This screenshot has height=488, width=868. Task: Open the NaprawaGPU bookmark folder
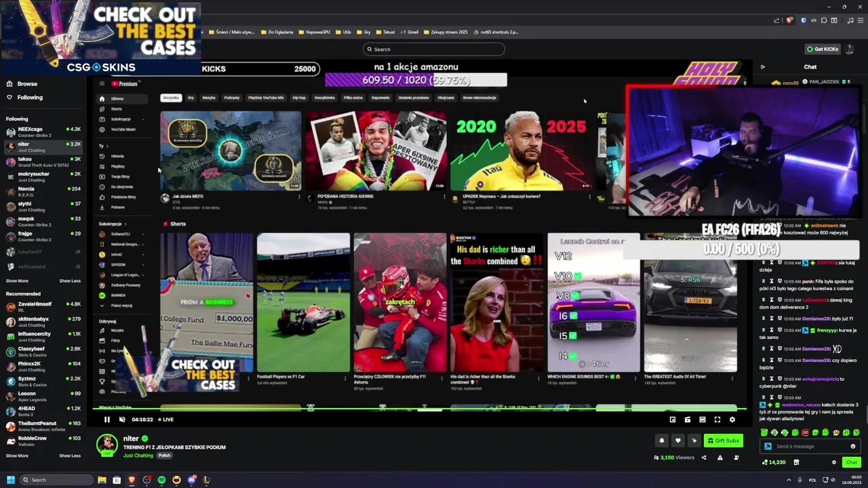[x=315, y=32]
